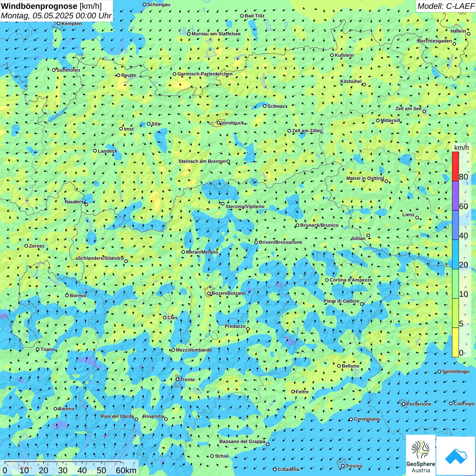The width and height of the screenshot is (476, 476).
Task: Click the 'Predazzo' label
Action: [235, 326]
